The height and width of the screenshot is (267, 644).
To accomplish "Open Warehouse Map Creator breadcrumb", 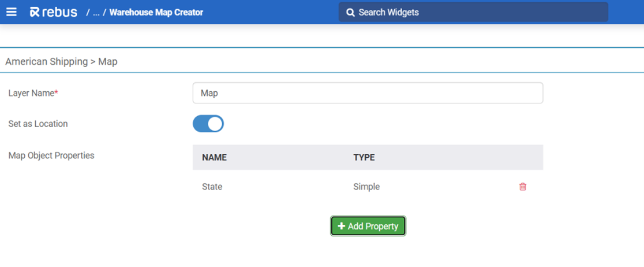I will [x=156, y=12].
